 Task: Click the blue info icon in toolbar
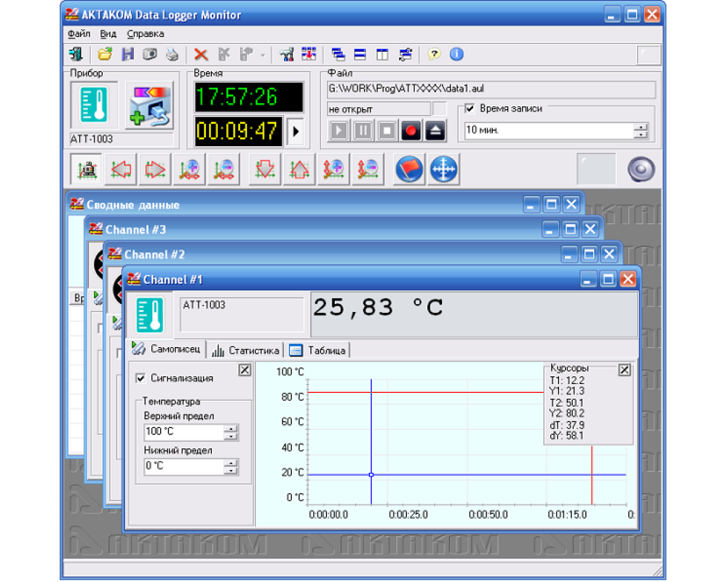pos(456,54)
